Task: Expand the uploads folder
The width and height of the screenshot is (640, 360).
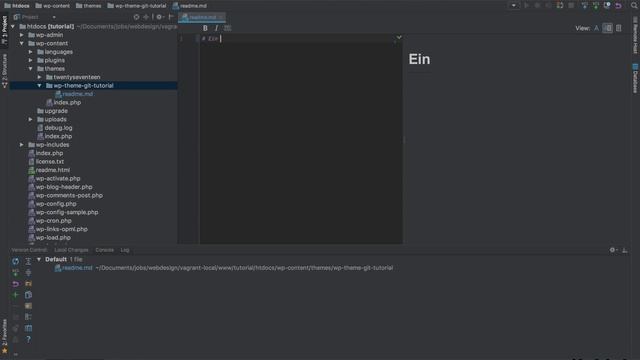Action: coord(31,120)
